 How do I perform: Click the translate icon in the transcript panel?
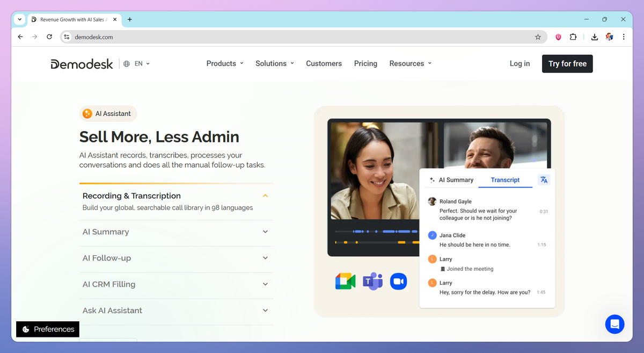[544, 179]
